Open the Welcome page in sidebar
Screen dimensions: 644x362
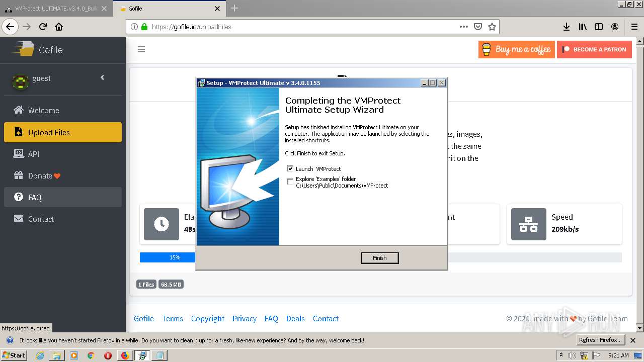63,110
